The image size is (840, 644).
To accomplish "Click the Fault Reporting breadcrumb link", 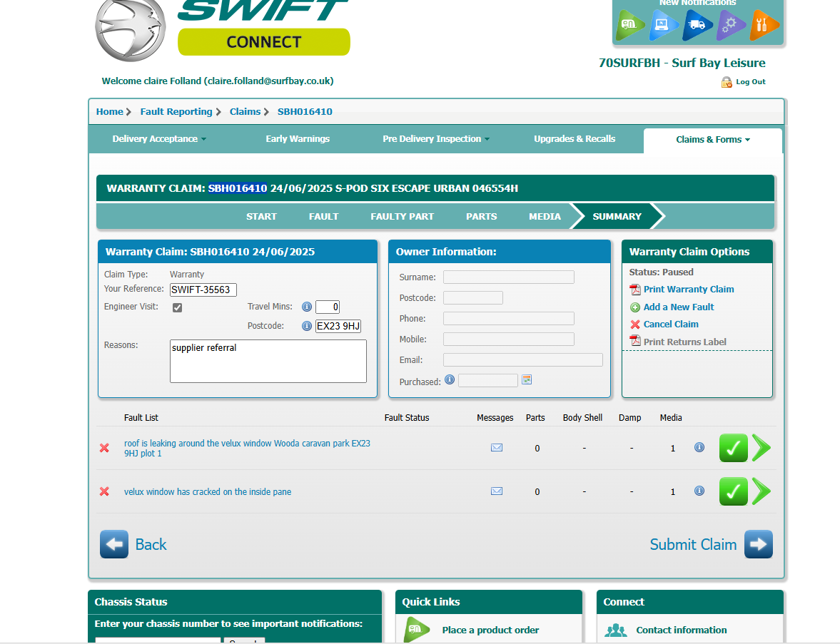I will click(176, 112).
